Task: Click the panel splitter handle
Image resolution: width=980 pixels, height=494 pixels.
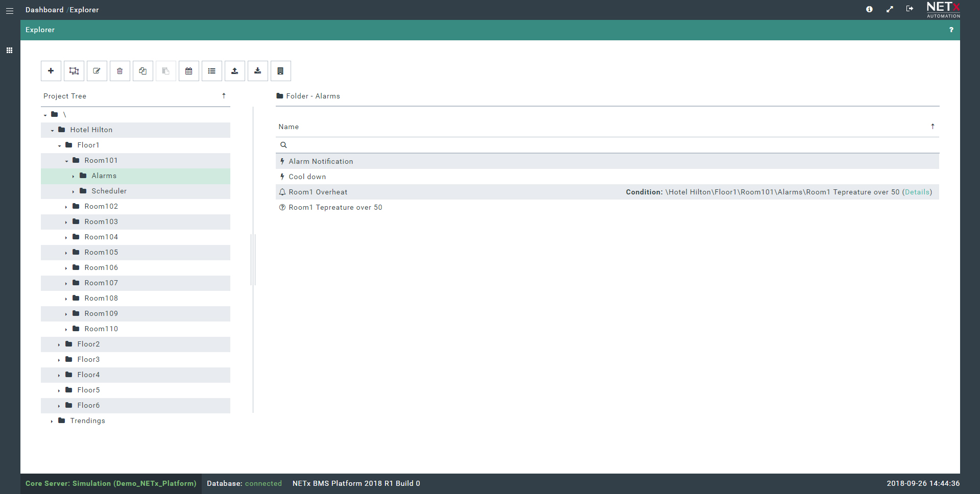Action: coord(253,260)
